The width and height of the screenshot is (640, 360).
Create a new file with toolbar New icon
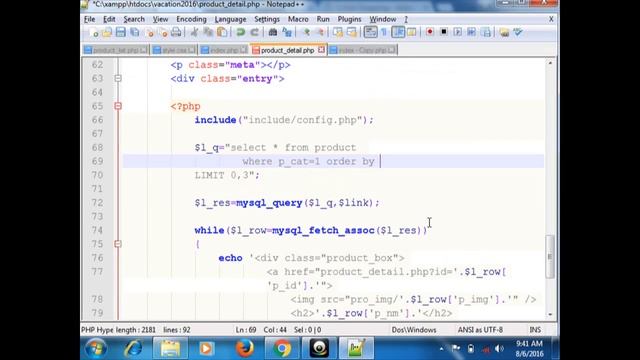94,32
